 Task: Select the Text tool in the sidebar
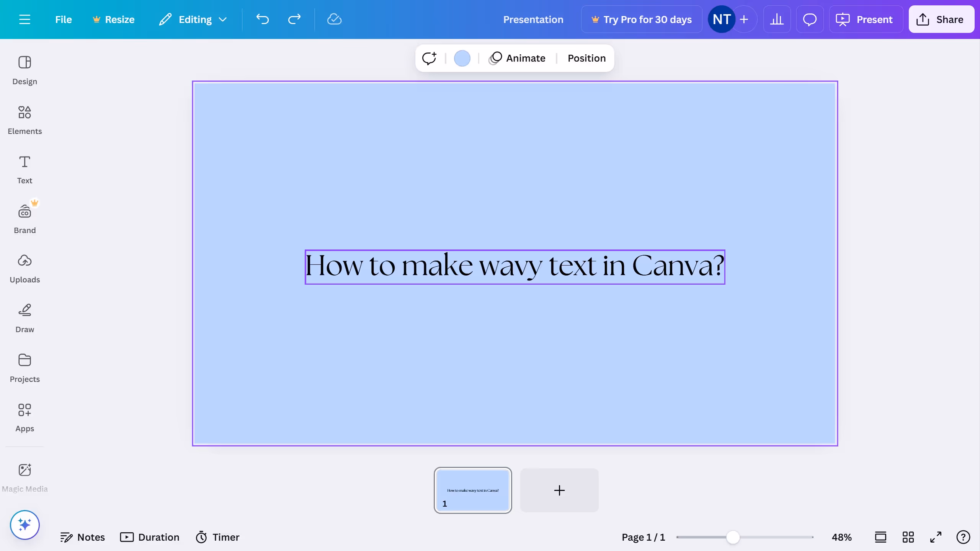click(x=24, y=169)
